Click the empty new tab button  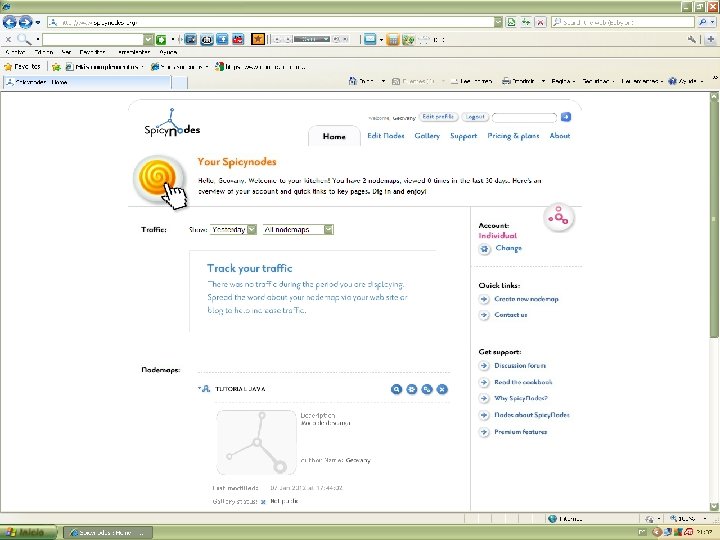tap(180, 83)
